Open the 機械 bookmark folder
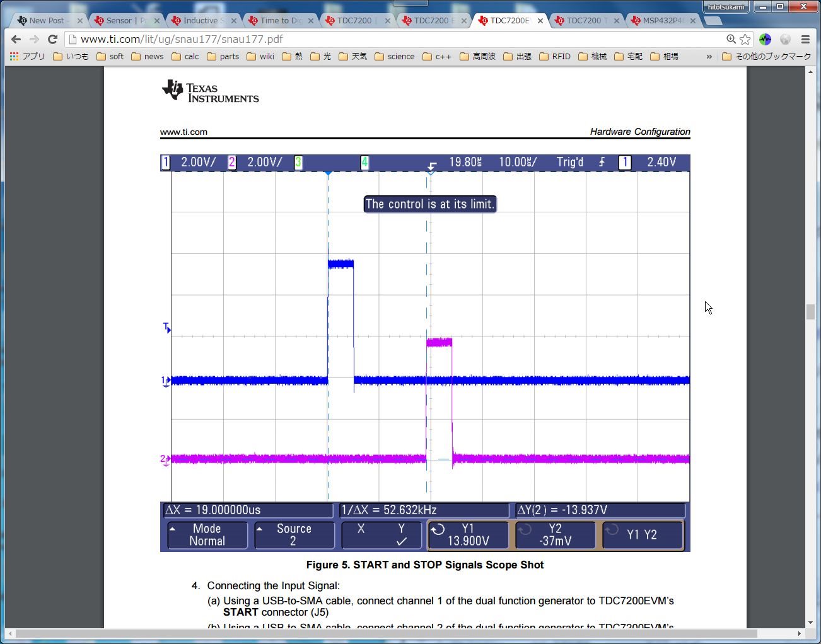 point(593,56)
